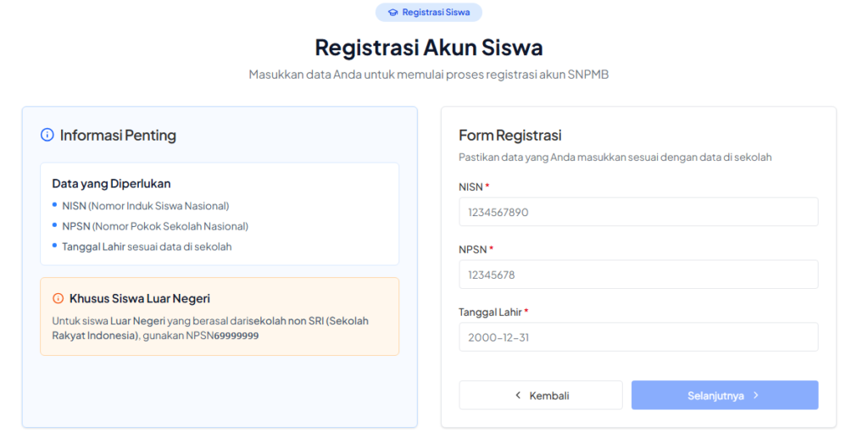Click the NPSN code 69999999 text
The width and height of the screenshot is (868, 438).
pyautogui.click(x=236, y=336)
